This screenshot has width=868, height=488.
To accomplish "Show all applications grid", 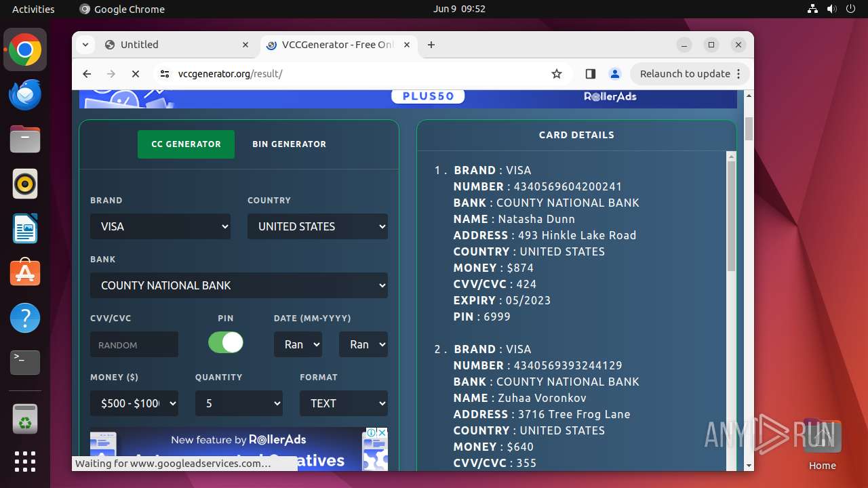I will [25, 462].
